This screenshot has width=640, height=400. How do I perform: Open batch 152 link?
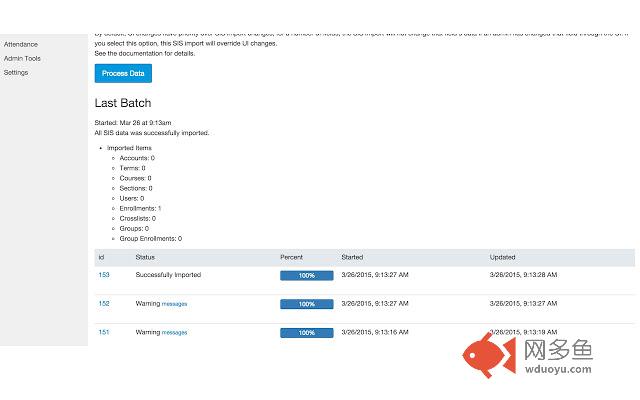coord(103,303)
